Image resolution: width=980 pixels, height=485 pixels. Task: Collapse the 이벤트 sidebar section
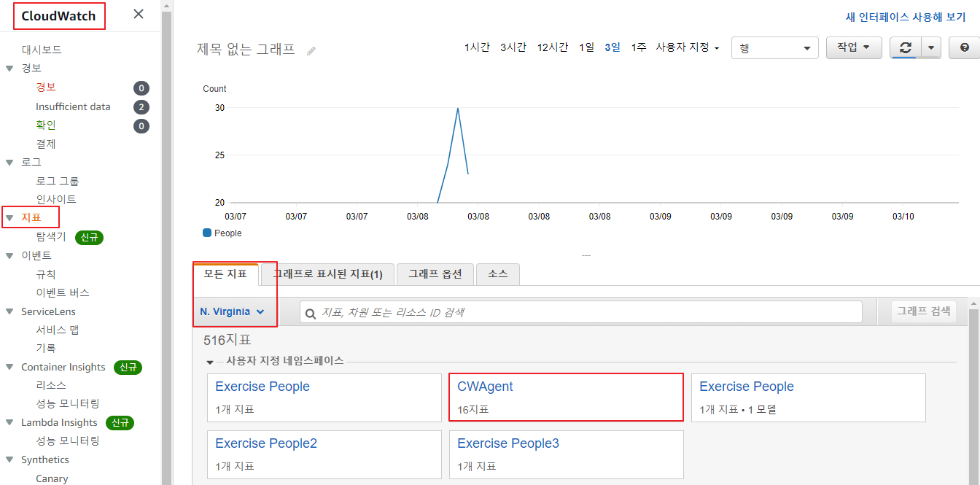coord(9,256)
